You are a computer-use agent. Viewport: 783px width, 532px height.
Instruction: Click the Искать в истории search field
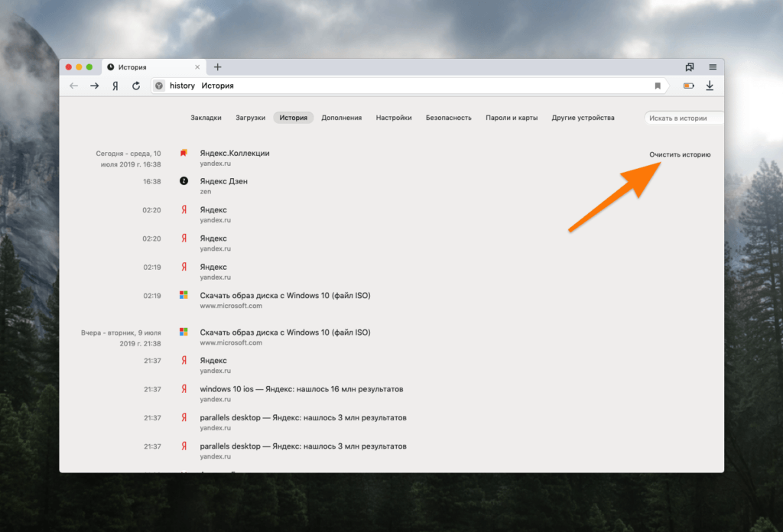click(684, 118)
